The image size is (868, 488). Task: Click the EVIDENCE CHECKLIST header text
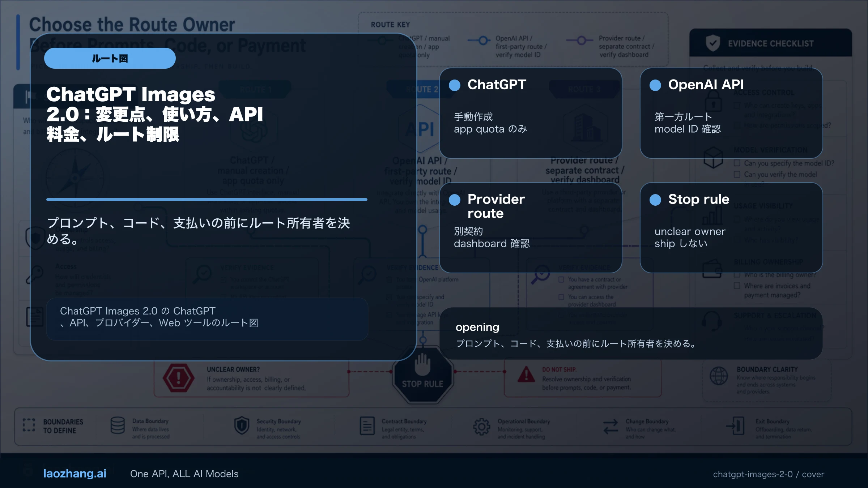click(x=771, y=43)
